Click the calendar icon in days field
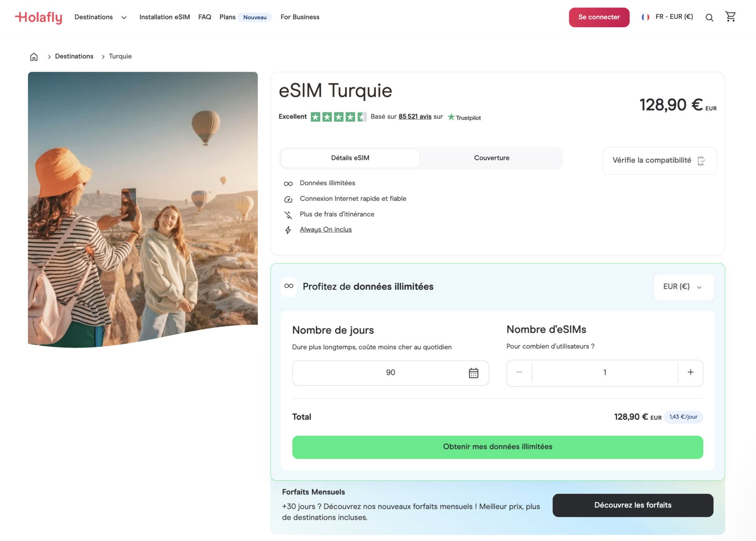756x541 pixels. (473, 373)
